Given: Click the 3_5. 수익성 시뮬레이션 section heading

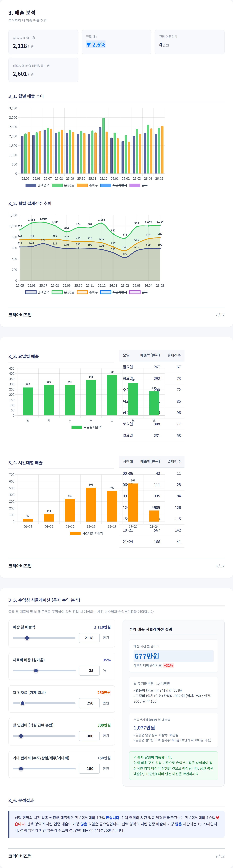Looking at the screenshot, I should click(x=44, y=600).
